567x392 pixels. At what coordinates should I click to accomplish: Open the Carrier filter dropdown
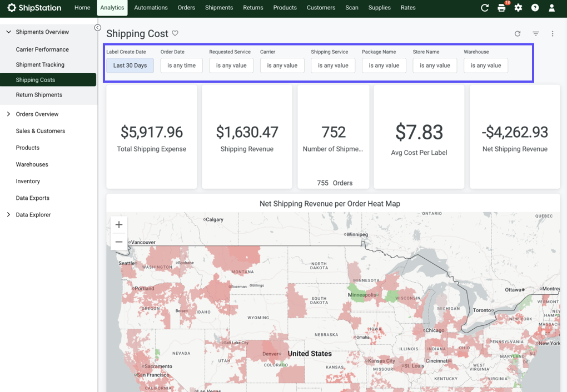[282, 66]
